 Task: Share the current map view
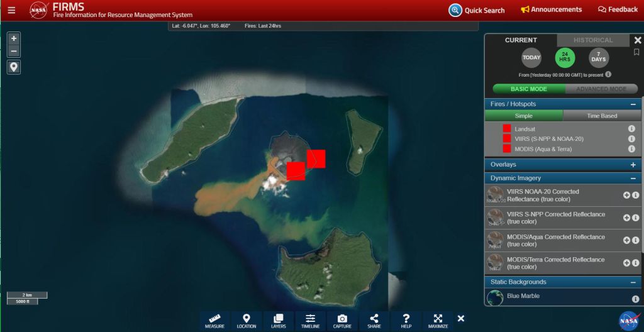[374, 321]
